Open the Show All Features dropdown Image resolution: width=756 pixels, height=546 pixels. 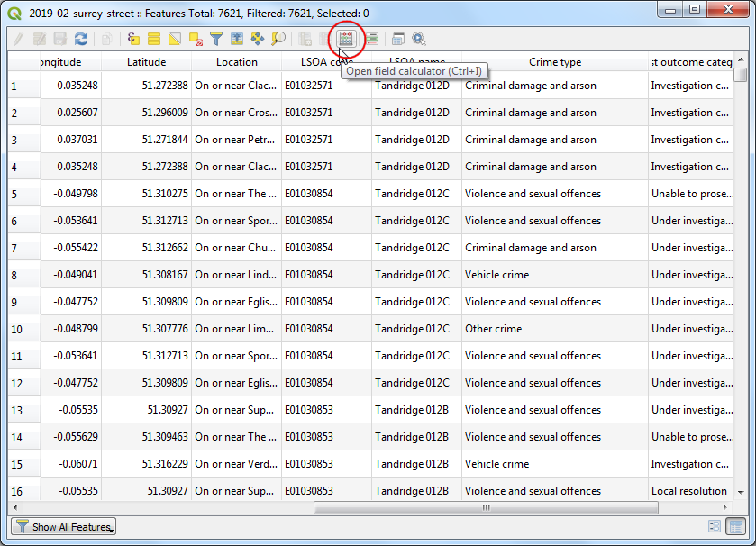63,526
